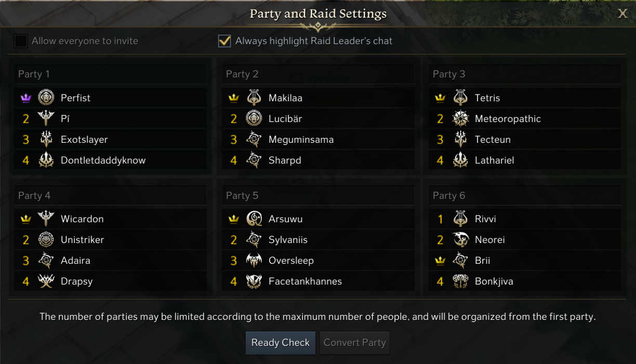Select player Lathariel in Party 3

[494, 160]
